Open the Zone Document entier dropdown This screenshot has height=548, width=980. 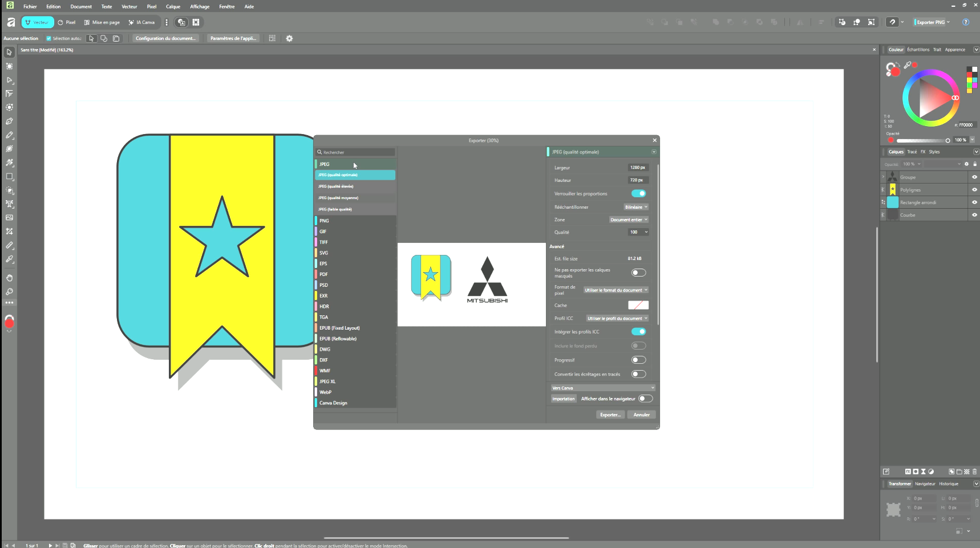[x=629, y=220]
